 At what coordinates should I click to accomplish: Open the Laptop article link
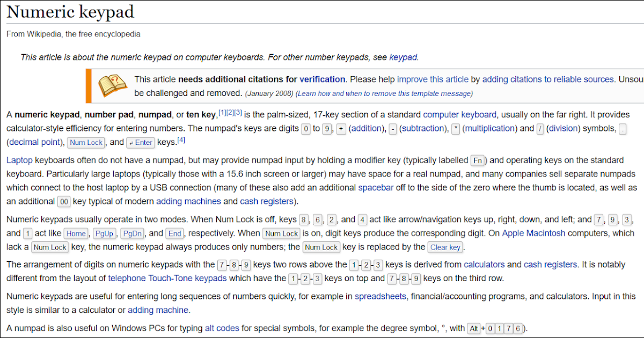20,159
